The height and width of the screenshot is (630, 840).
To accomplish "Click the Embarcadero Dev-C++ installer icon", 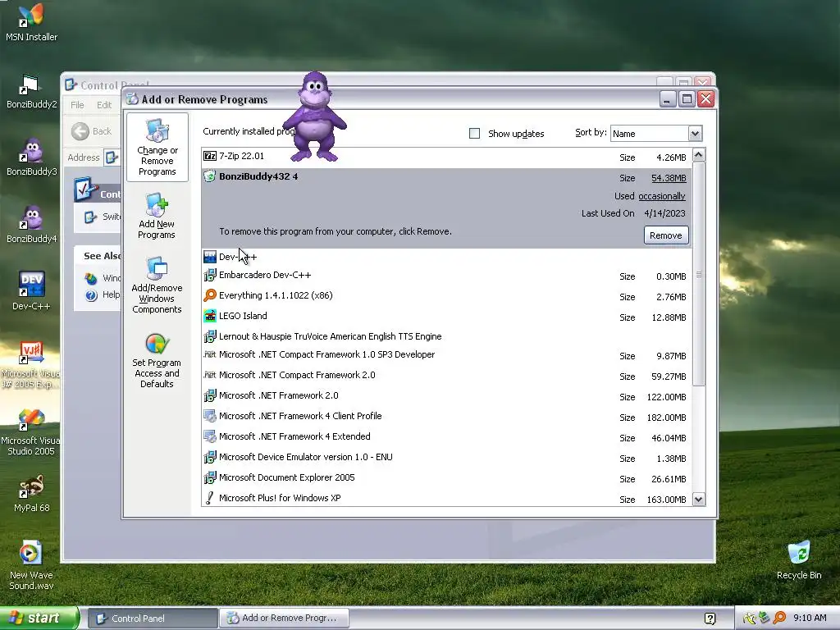I will 209,275.
